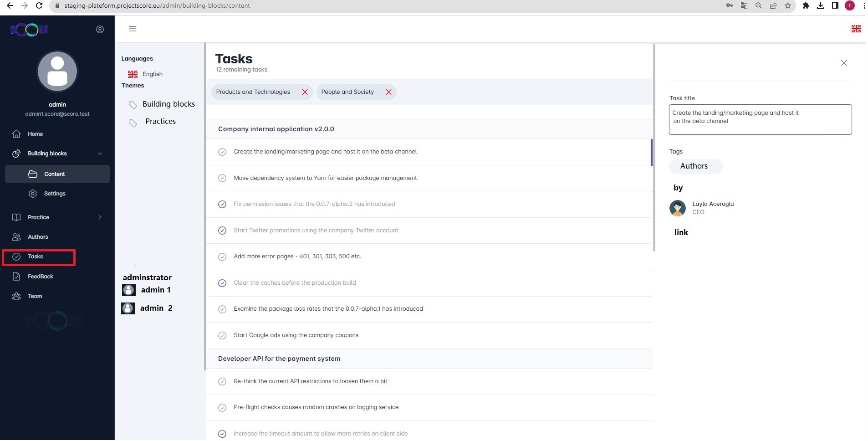This screenshot has height=441, width=868.
Task: Expand the Practice sidebar menu
Action: [100, 217]
